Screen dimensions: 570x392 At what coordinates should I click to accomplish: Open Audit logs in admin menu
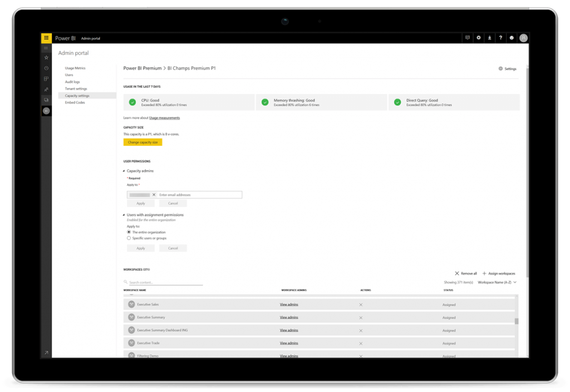click(72, 82)
